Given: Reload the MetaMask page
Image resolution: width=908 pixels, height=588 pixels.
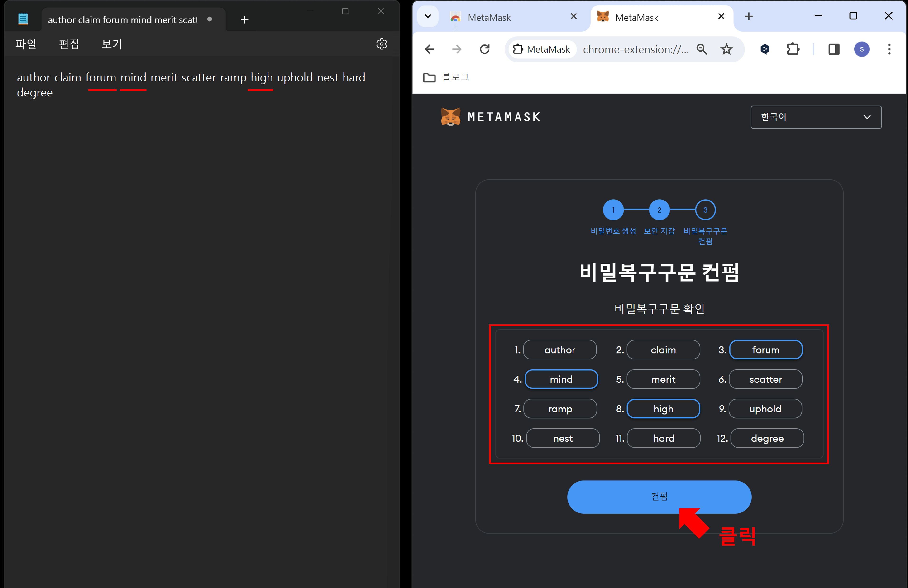Looking at the screenshot, I should (484, 49).
